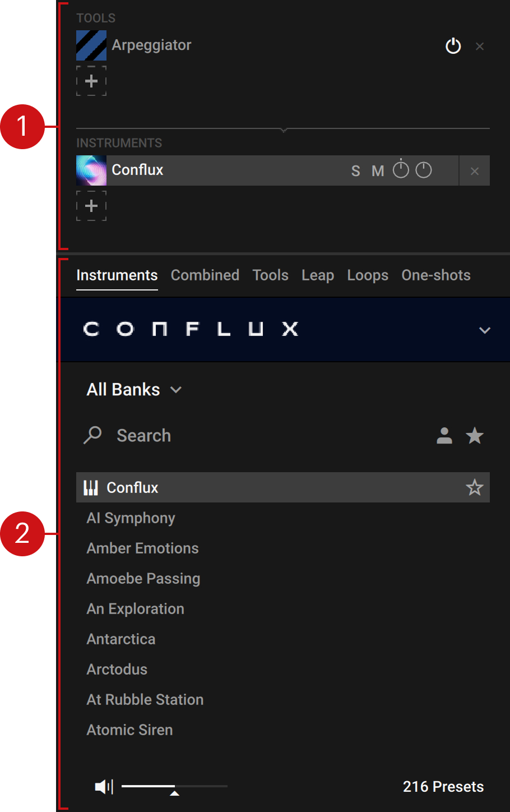The image size is (510, 812).
Task: Remove the Arpeggiator tool
Action: coord(480,47)
